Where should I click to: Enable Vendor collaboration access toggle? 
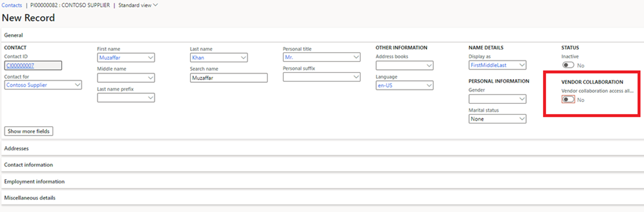click(568, 99)
